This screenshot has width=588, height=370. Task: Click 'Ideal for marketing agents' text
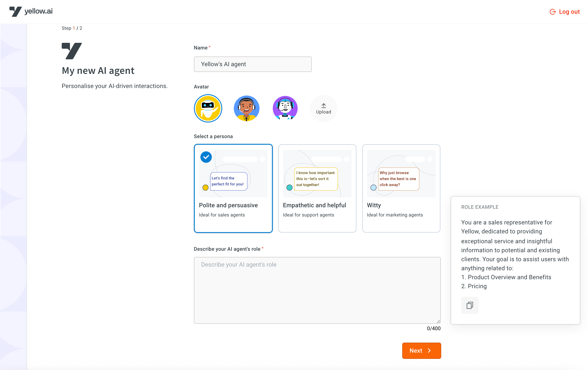[395, 215]
